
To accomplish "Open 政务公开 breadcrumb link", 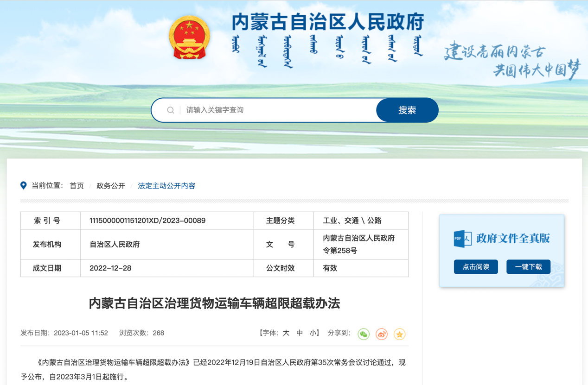I will [x=111, y=186].
